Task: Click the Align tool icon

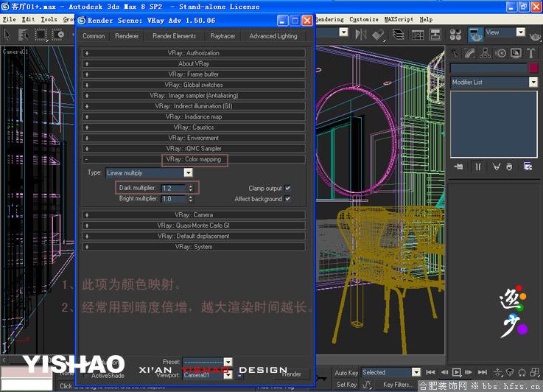Action: pos(378,35)
